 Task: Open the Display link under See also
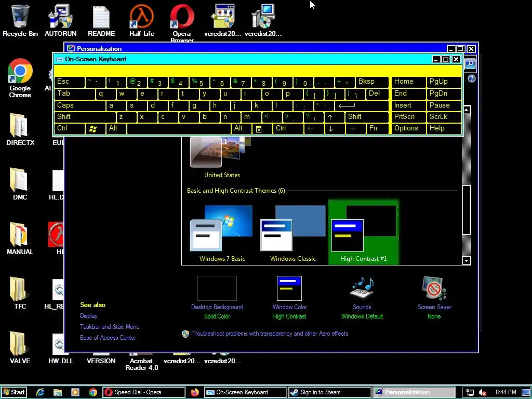point(88,316)
